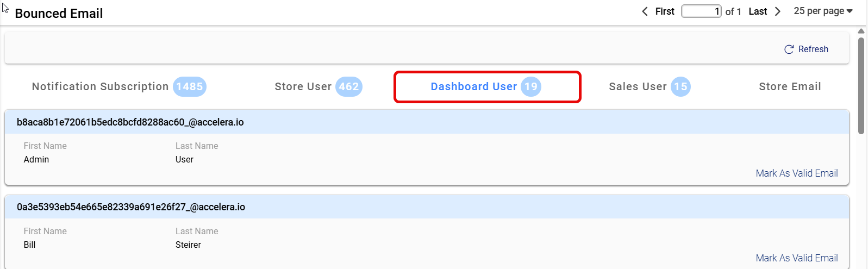Switch to the Sales User tab
Image resolution: width=868 pixels, height=269 pixels.
click(x=638, y=86)
